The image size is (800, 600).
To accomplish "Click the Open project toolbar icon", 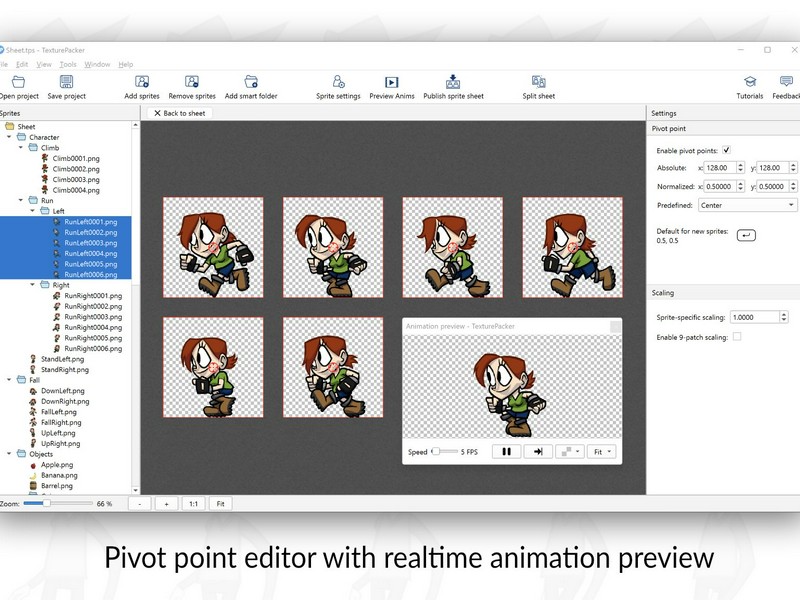I will pos(18,82).
